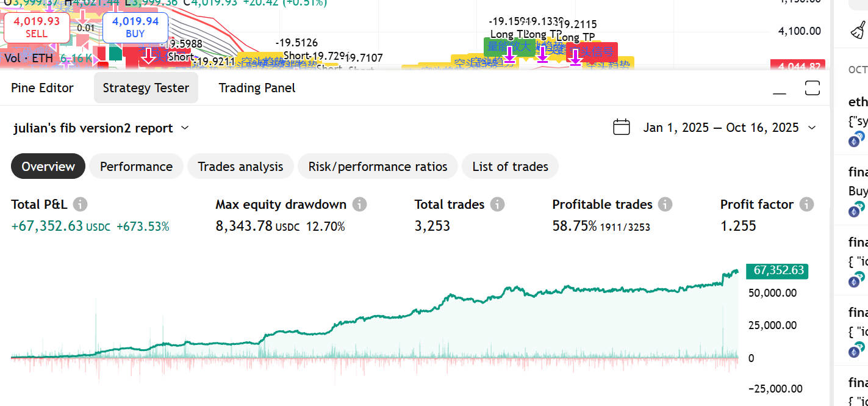This screenshot has width=868, height=406.
Task: Open the List of trades section
Action: 510,167
